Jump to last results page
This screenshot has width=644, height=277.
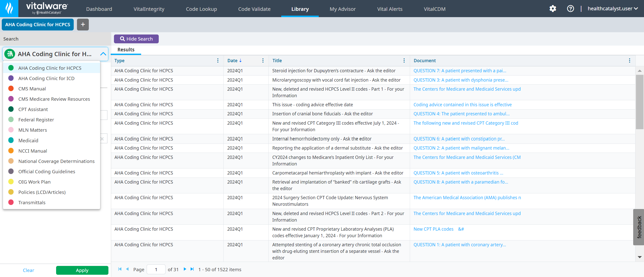(x=192, y=269)
